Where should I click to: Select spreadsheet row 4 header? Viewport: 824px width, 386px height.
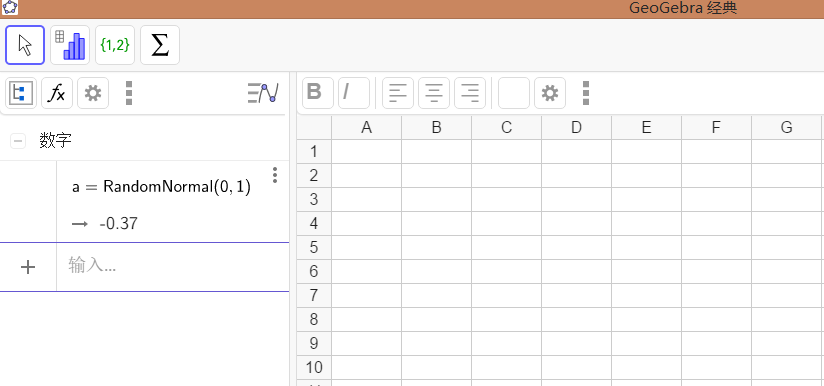tap(314, 223)
